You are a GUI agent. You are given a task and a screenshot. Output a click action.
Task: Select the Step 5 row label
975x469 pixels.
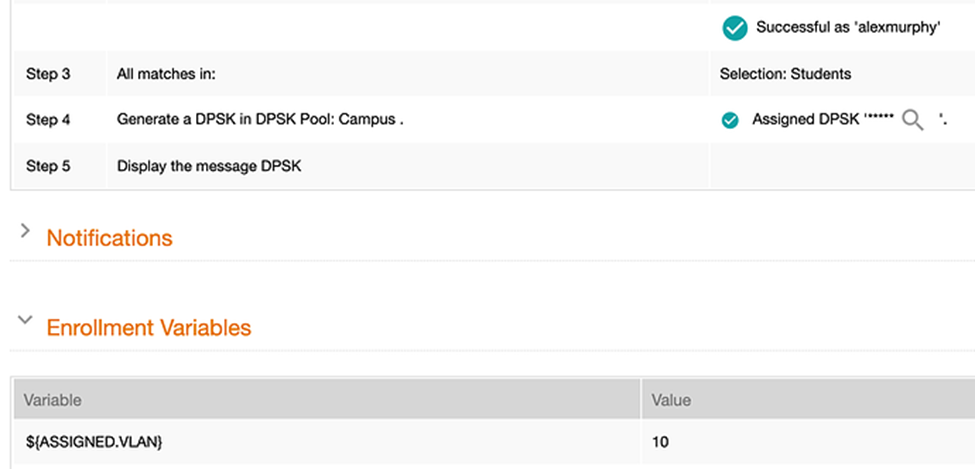tap(48, 166)
